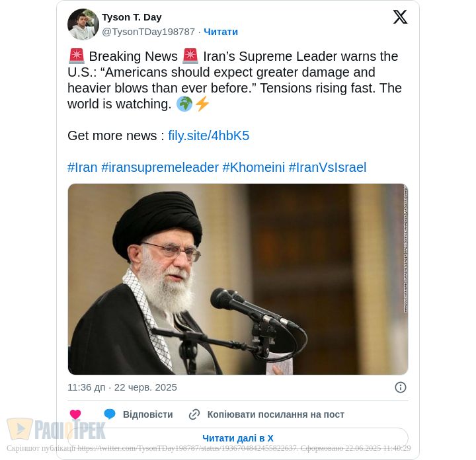
Task: Click the chain link copy icon
Action: point(194,414)
